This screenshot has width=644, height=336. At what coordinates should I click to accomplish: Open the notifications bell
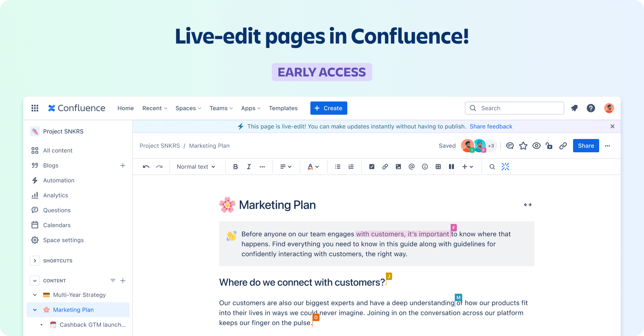point(574,108)
